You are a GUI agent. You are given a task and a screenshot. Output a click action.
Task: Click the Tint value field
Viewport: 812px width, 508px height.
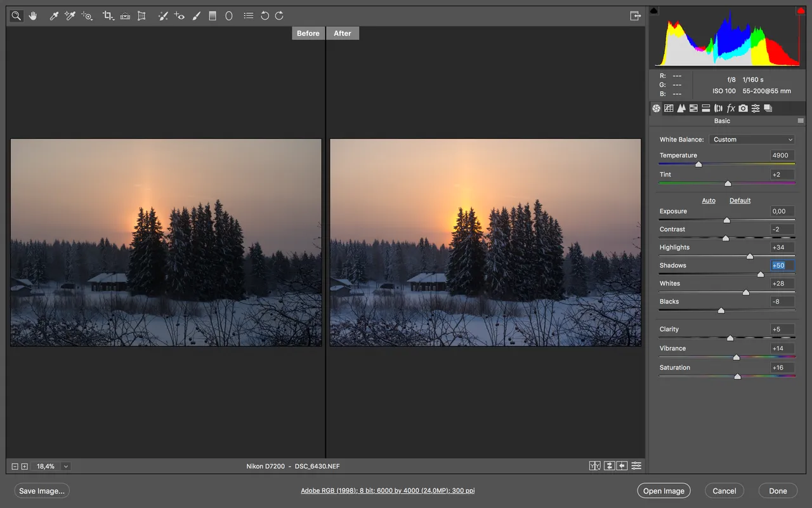(783, 175)
